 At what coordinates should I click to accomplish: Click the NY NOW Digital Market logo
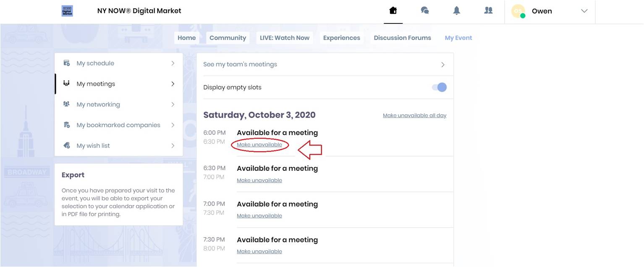(x=67, y=11)
